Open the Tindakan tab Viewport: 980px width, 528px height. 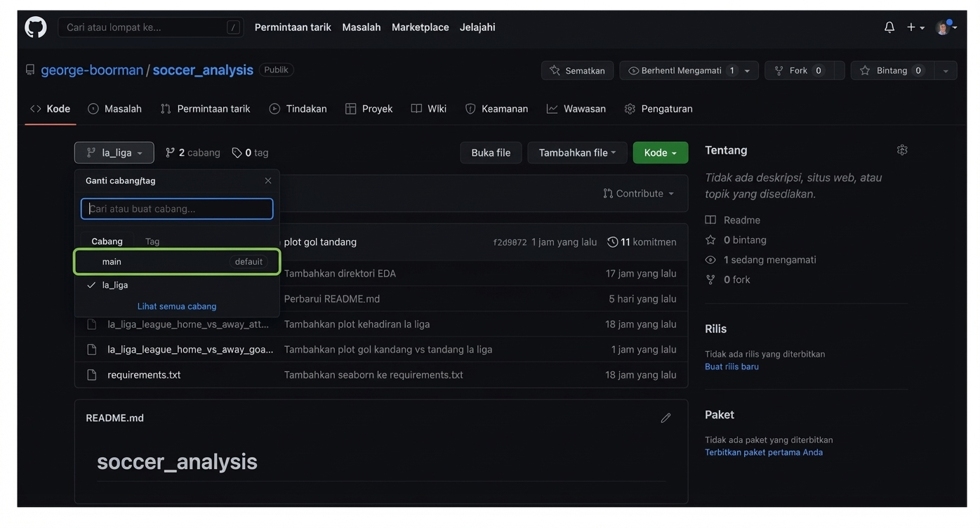click(x=298, y=109)
